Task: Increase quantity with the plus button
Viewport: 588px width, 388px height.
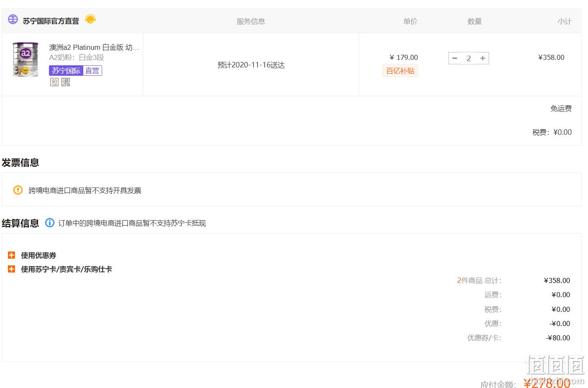Action: pos(483,58)
